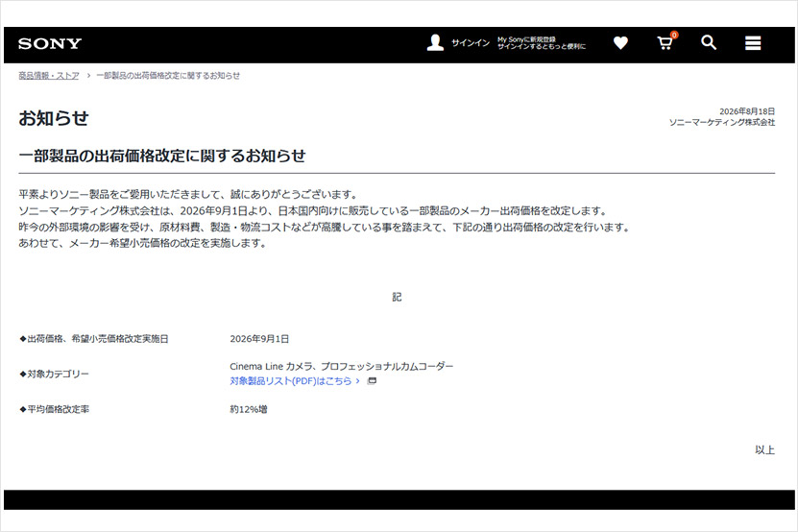Open the search magnifier icon
This screenshot has width=798, height=532.
click(x=709, y=43)
